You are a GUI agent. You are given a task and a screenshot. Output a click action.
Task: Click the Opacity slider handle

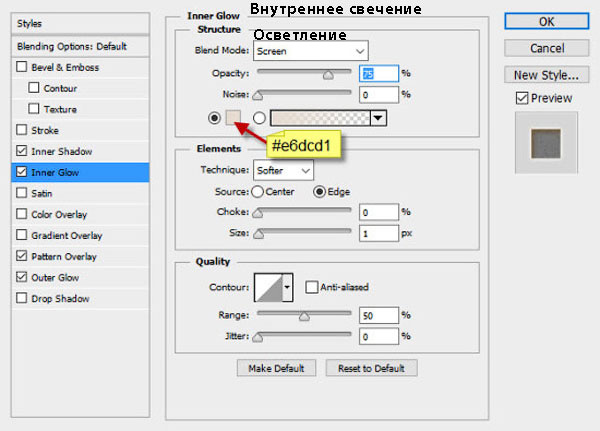pos(328,75)
